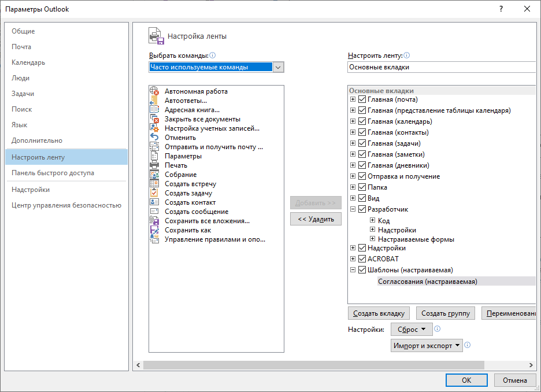Image resolution: width=541 pixels, height=392 pixels.
Task: Collapse Шаблоны (настраиваемая) node
Action: 353,269
